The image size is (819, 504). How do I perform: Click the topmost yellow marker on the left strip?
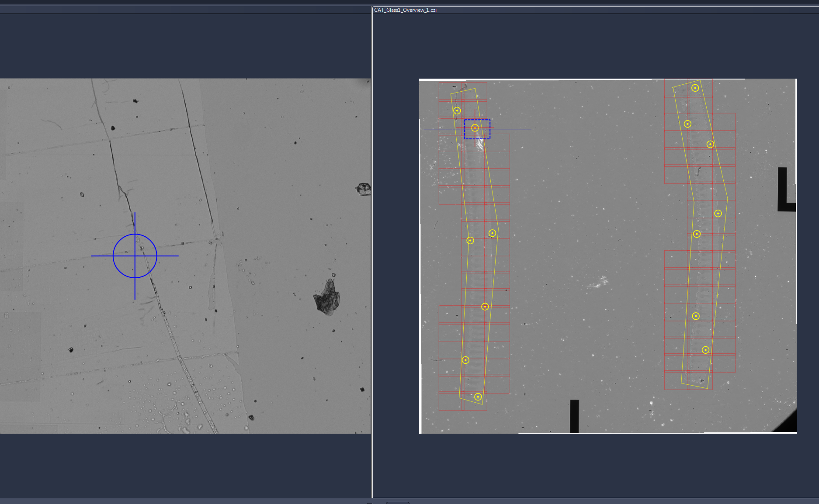click(x=458, y=111)
